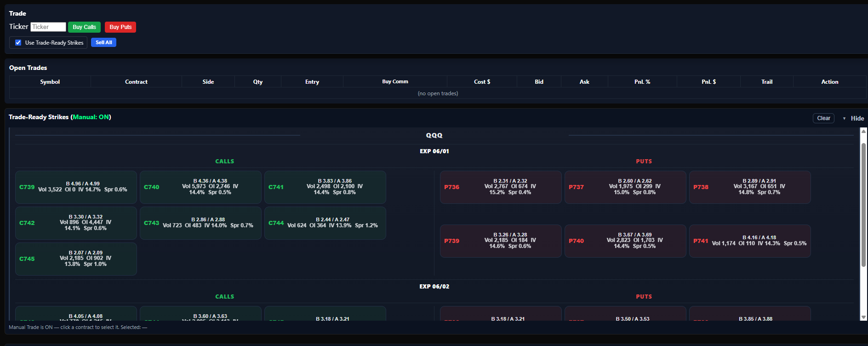Click the PUTS label under EXP 06/01
Viewport: 868px width, 346px height.
[644, 161]
